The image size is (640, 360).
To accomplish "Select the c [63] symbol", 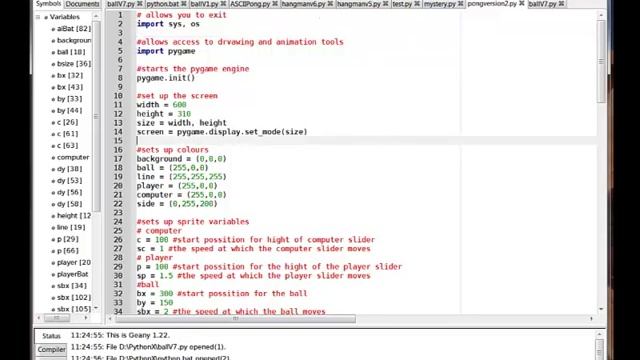I will [x=67, y=146].
